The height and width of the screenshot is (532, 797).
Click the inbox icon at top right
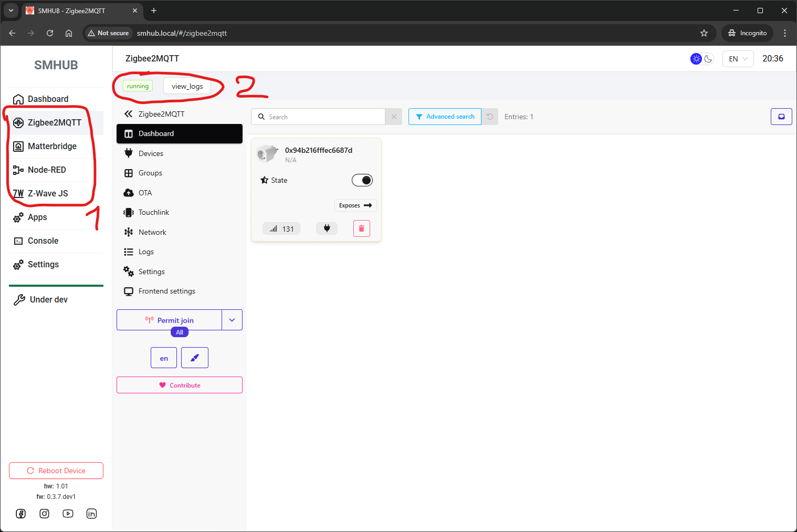click(781, 117)
